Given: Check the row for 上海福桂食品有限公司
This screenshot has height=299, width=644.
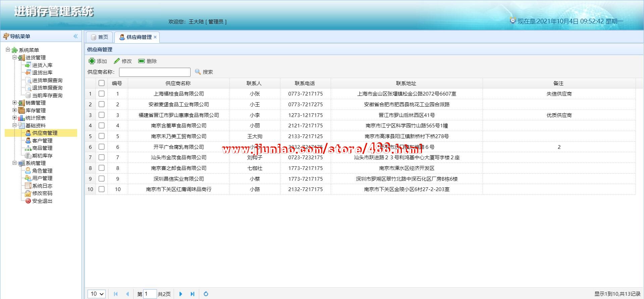Looking at the screenshot, I should [102, 94].
